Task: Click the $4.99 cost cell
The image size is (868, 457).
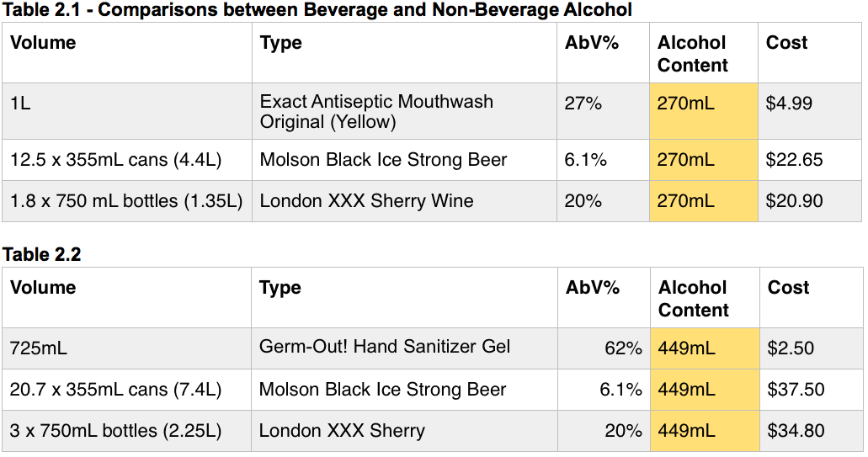Action: click(x=789, y=104)
